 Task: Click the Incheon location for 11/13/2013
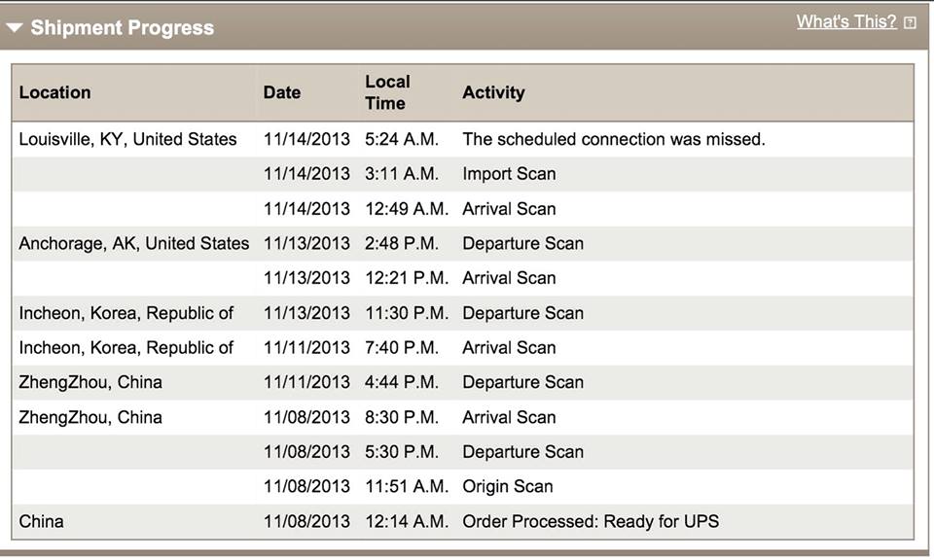126,313
